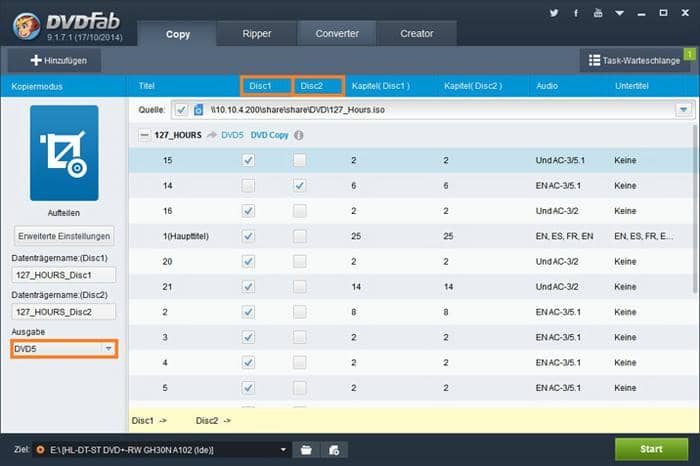Image resolution: width=700 pixels, height=466 pixels.
Task: Check Disc2 for title 5
Action: point(300,388)
